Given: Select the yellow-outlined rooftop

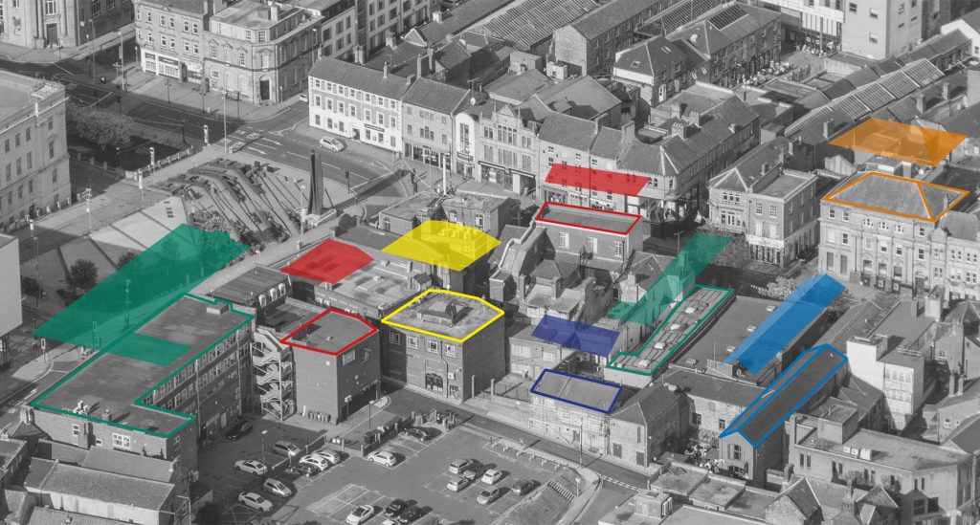Looking at the screenshot, I should click(442, 316).
